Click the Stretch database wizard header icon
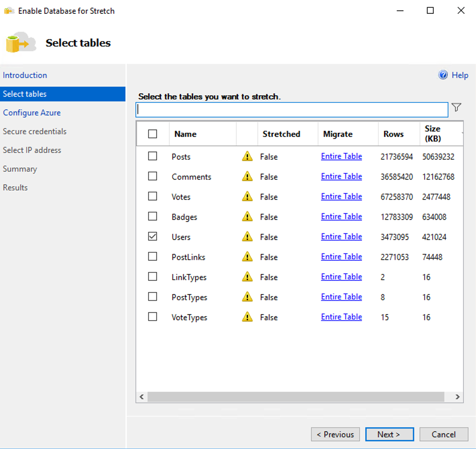This screenshot has height=449, width=476. tap(21, 43)
